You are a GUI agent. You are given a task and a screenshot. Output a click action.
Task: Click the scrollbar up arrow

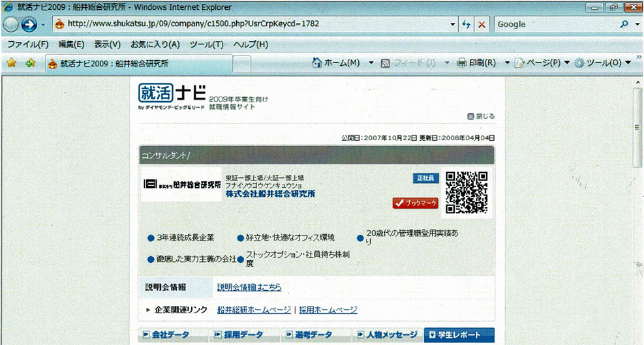click(637, 82)
